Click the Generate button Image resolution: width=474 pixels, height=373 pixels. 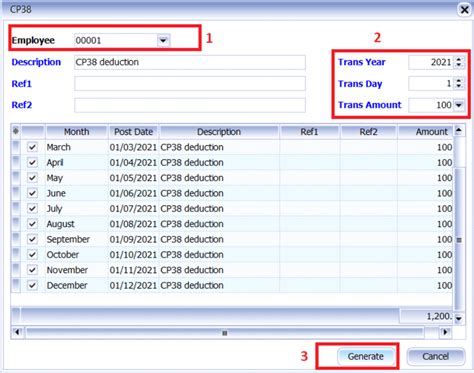[366, 356]
